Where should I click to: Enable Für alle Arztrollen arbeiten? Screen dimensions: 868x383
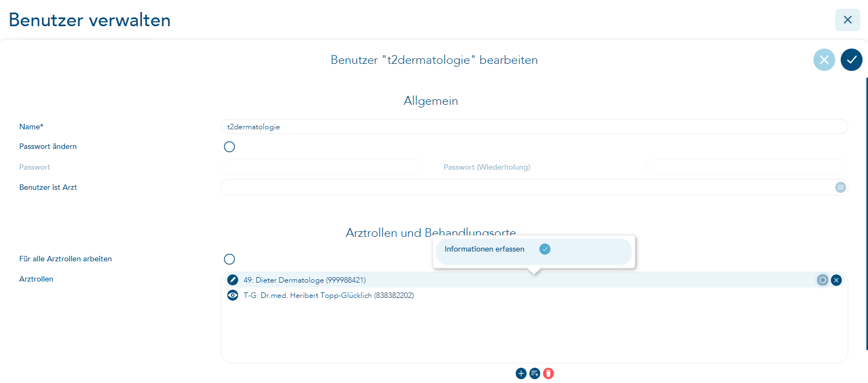pyautogui.click(x=229, y=259)
